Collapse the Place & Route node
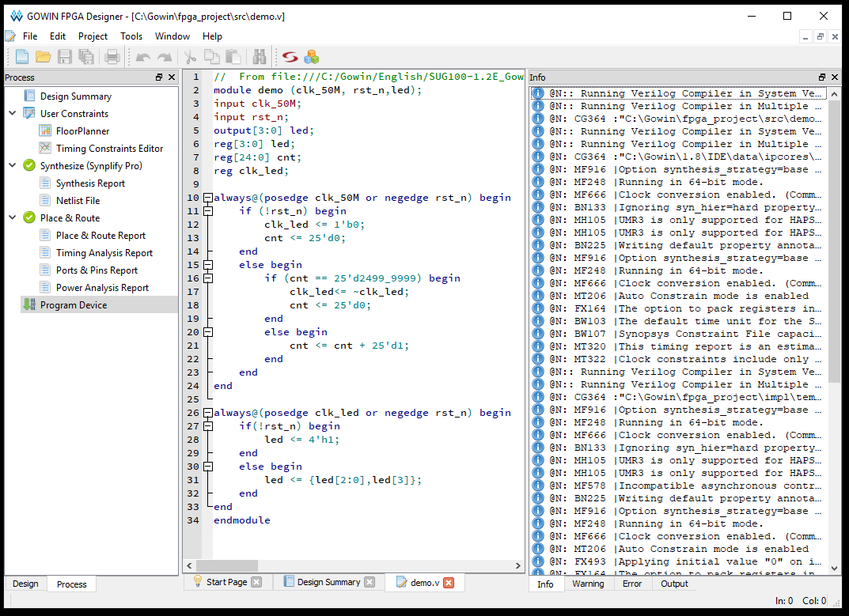The height and width of the screenshot is (616, 849). pyautogui.click(x=12, y=218)
